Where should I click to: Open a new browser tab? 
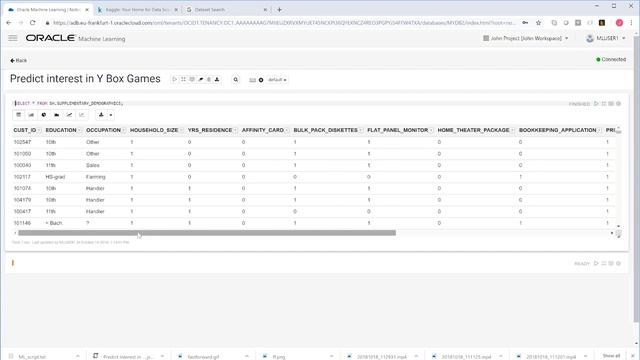[x=280, y=9]
